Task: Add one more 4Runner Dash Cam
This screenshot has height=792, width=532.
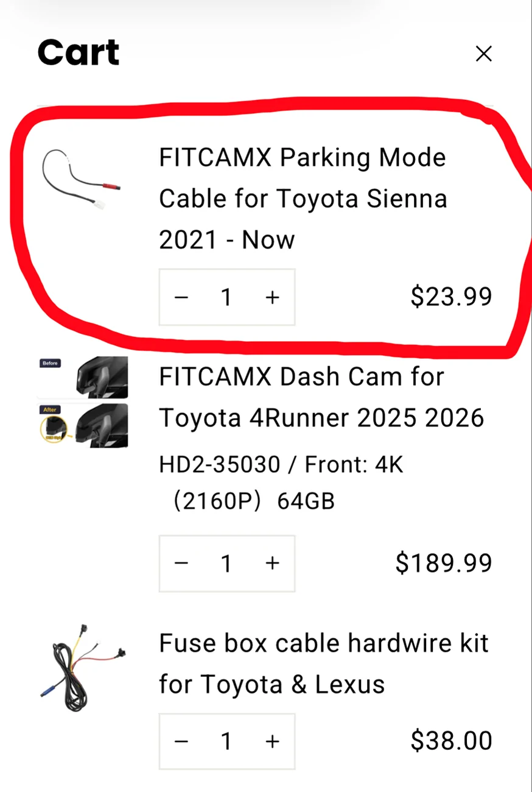Action: click(272, 564)
